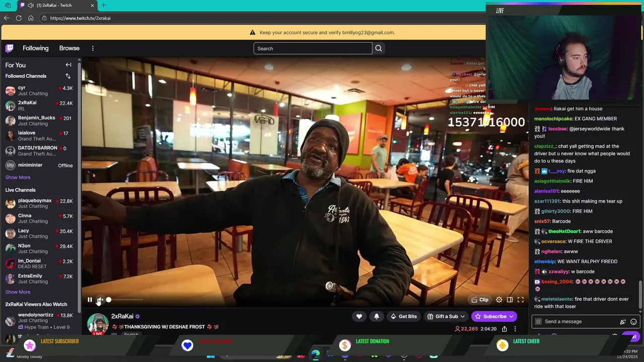Toggle theatre mode on the player
This screenshot has height=362, width=644.
[510, 300]
